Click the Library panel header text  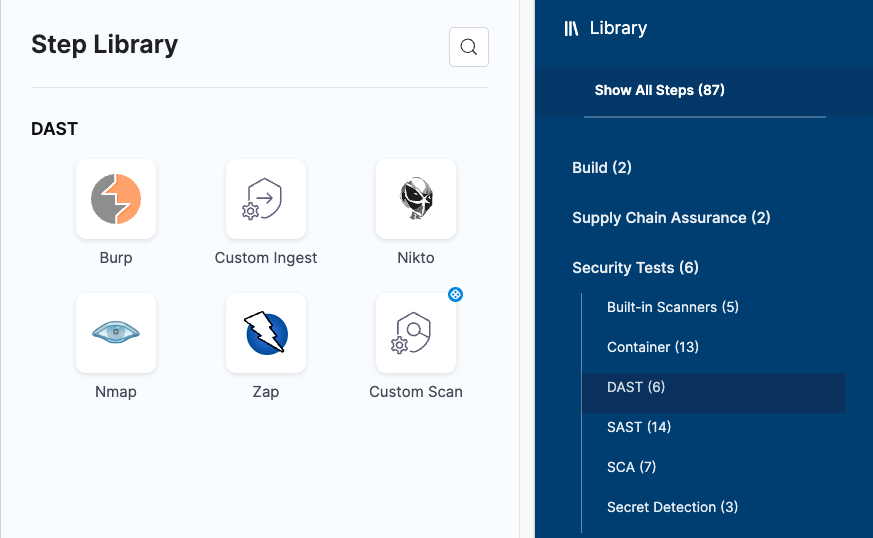coord(618,29)
